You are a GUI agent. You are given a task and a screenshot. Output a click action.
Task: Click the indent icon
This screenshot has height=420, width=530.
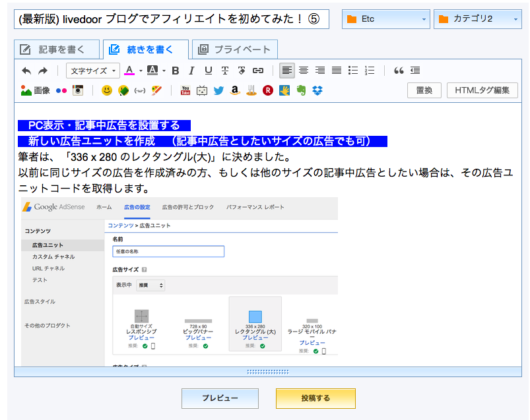point(415,71)
